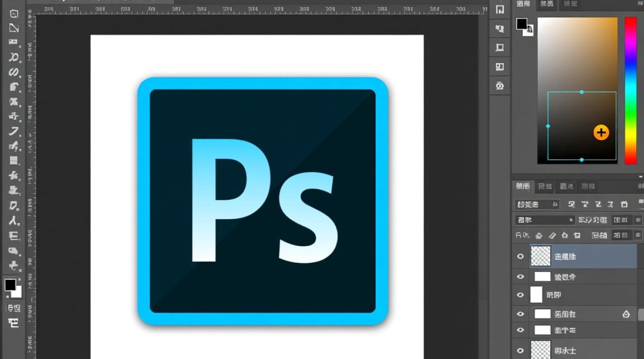
Task: Click the circular bottom icon in the collapsed panel dock
Action: tap(500, 86)
